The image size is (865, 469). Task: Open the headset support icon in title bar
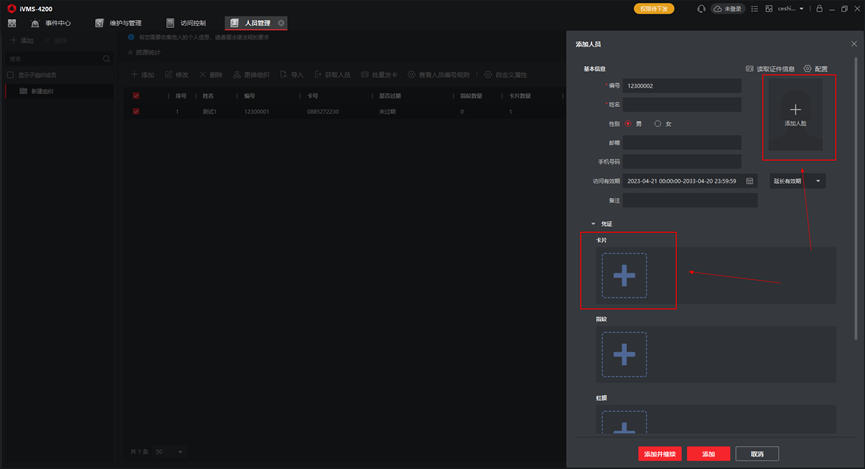point(701,9)
